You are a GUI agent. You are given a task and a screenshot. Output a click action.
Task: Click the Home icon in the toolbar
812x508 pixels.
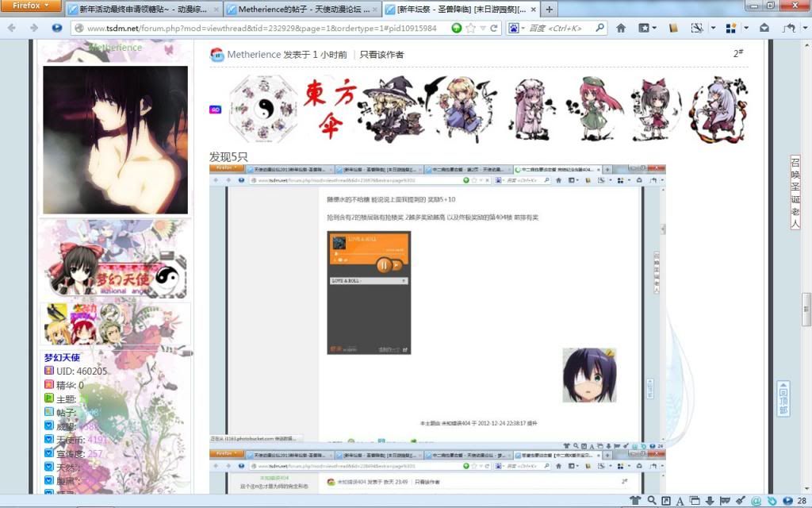point(621,28)
